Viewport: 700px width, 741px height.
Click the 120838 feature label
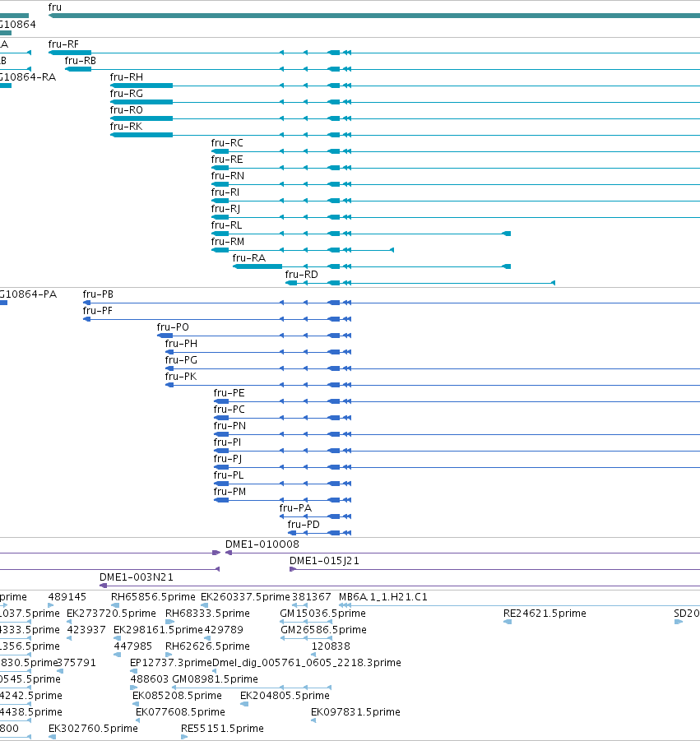click(x=331, y=646)
